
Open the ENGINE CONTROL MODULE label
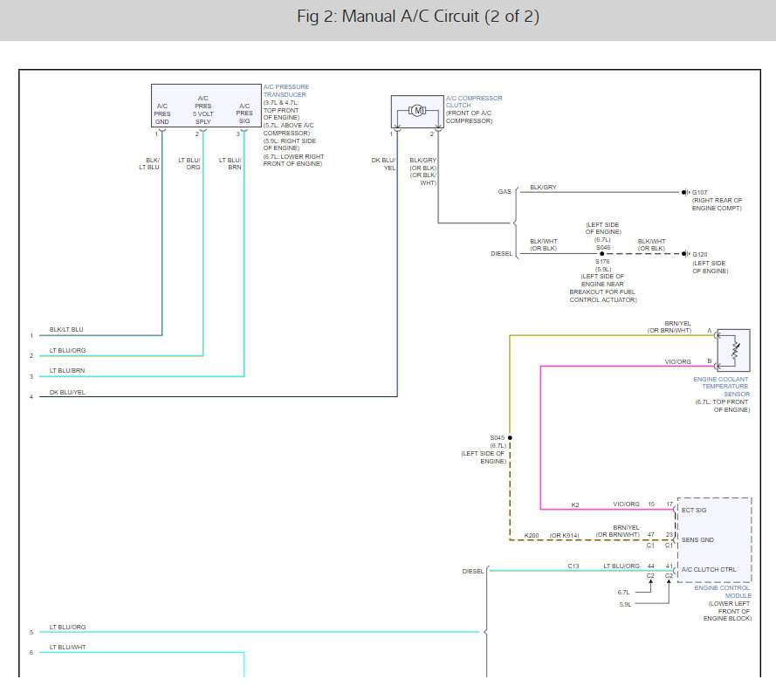(x=723, y=592)
